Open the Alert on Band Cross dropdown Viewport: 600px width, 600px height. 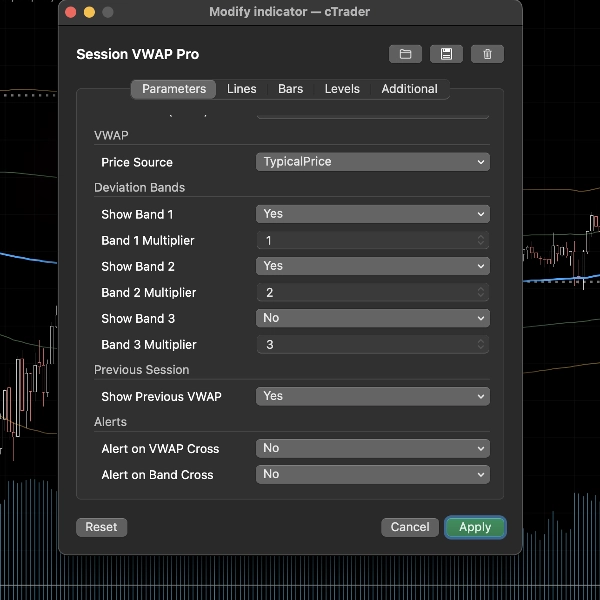coord(373,474)
